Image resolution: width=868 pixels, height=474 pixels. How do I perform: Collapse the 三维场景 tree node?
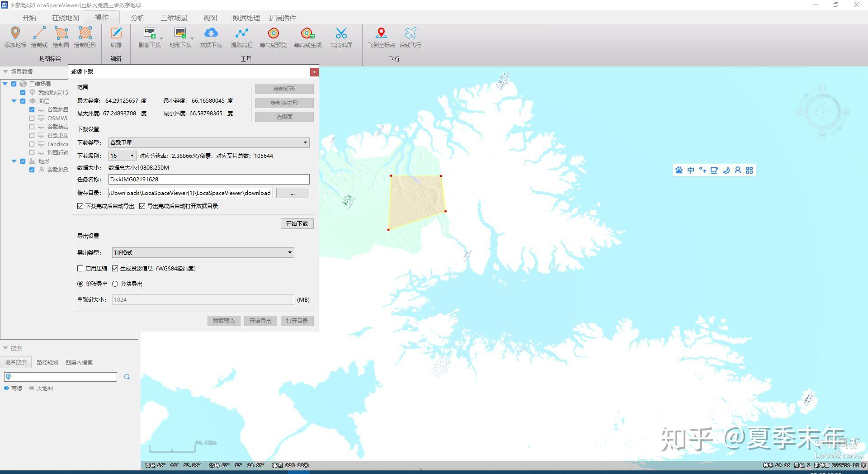pyautogui.click(x=5, y=84)
